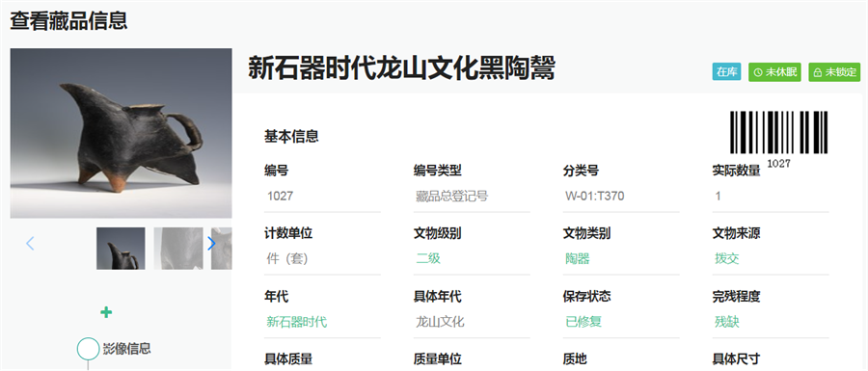This screenshot has width=868, height=371.
Task: Select the first pottery thumbnail
Action: (x=121, y=249)
